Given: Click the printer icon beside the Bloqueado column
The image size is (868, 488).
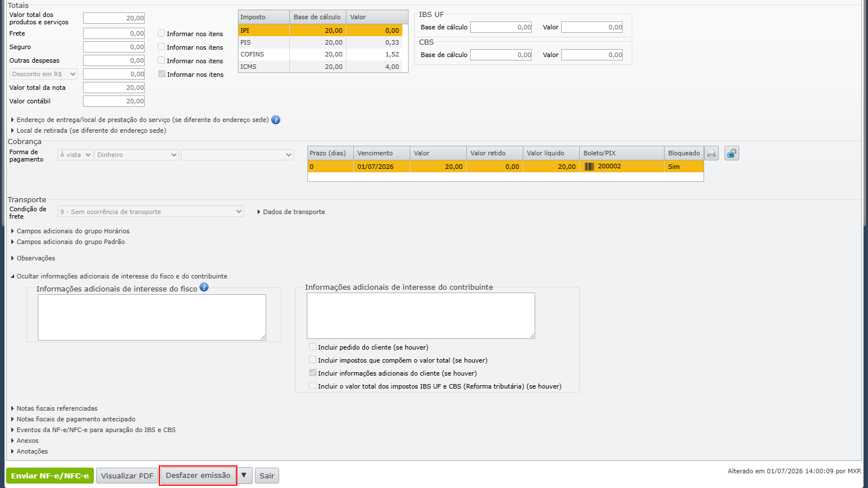Looking at the screenshot, I should (711, 153).
